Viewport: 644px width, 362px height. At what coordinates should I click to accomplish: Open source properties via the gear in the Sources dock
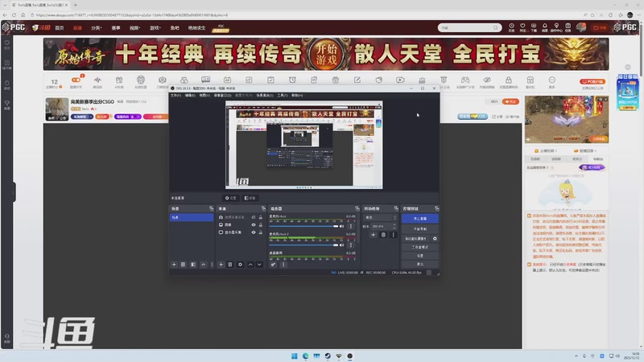(x=240, y=265)
